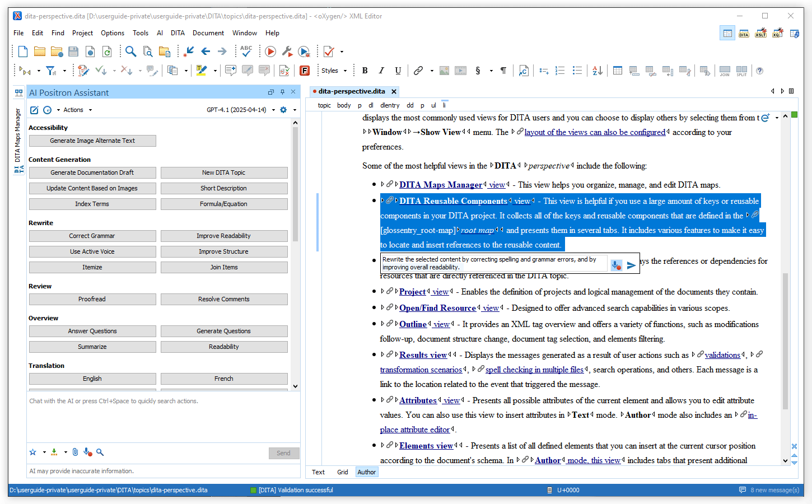Open the DITA menu
This screenshot has width=812, height=504.
tap(178, 33)
